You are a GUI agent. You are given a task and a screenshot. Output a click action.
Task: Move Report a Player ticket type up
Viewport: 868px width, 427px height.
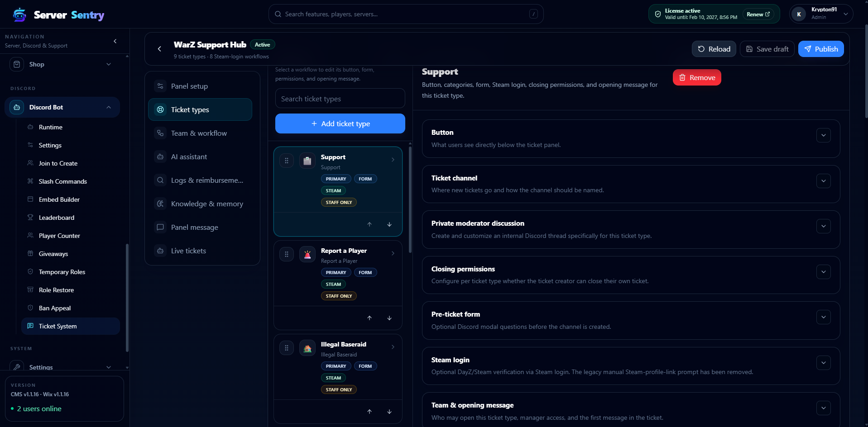(x=369, y=318)
